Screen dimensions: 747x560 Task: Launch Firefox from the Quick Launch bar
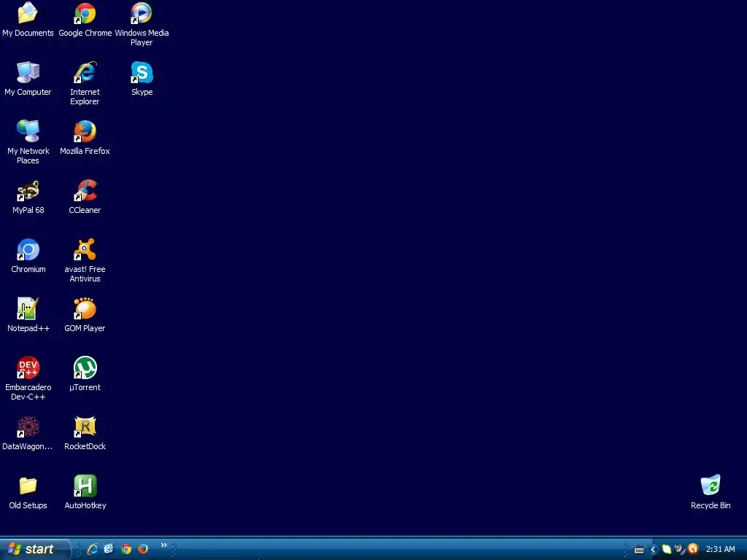point(142,549)
